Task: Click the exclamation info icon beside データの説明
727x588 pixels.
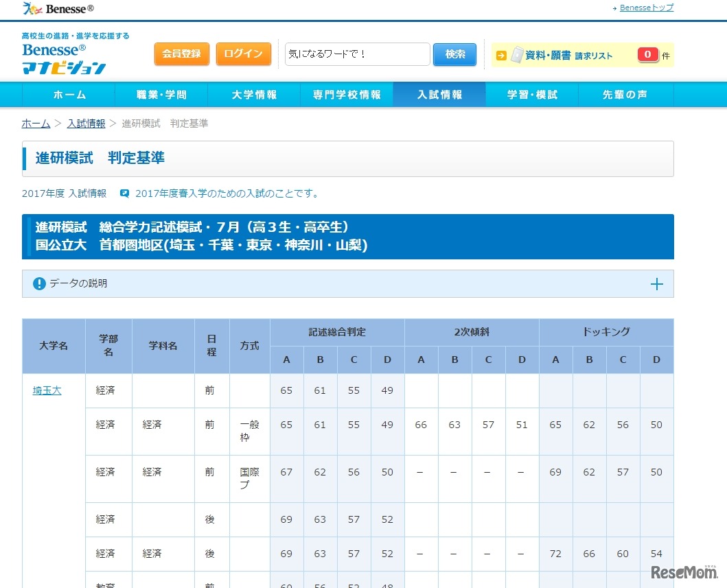Action: click(x=39, y=283)
